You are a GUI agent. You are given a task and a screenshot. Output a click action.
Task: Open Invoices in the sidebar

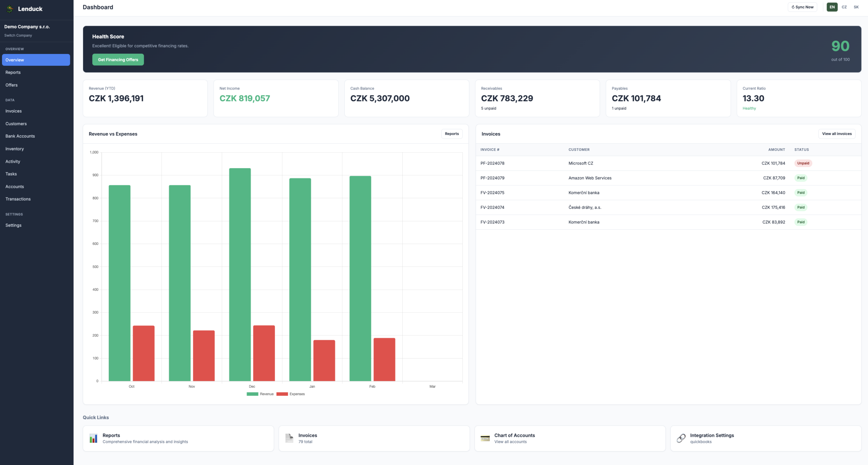[14, 111]
